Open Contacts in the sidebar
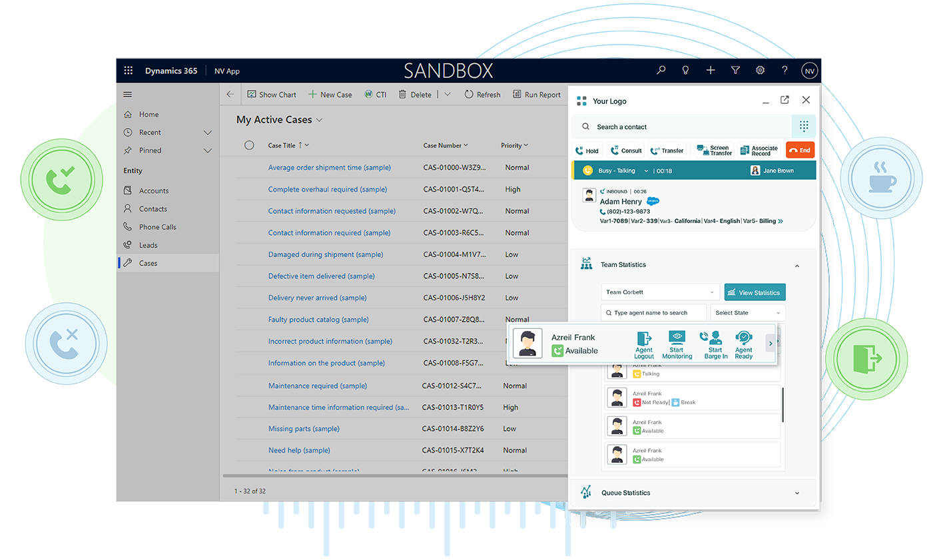The width and height of the screenshot is (943, 560). click(153, 208)
